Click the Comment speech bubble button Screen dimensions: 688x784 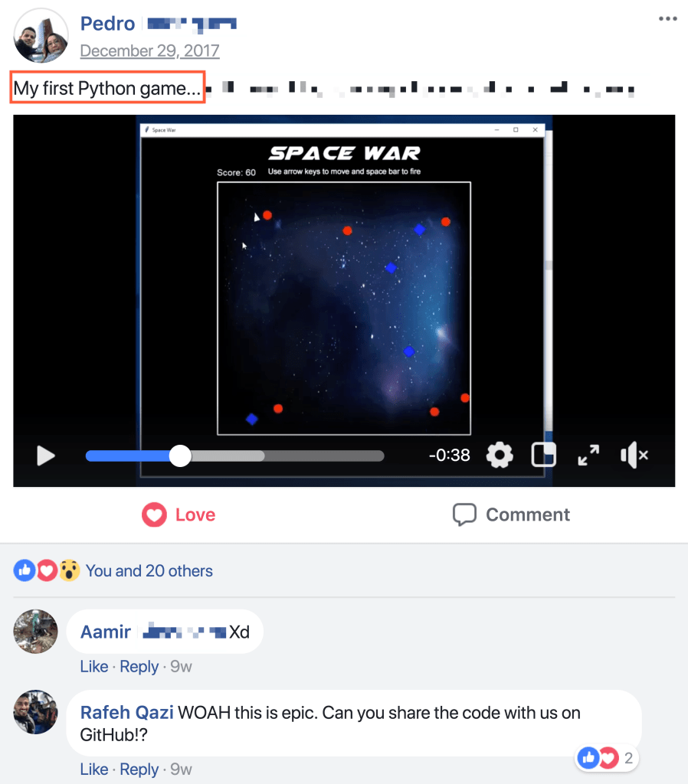pos(511,514)
